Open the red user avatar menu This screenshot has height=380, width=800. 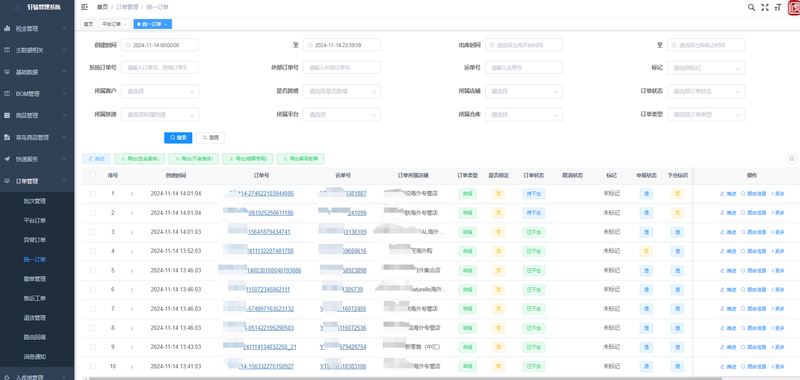click(x=794, y=7)
